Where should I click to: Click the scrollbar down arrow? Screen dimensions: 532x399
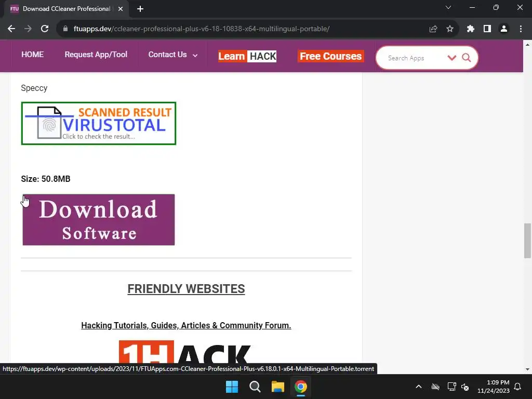pyautogui.click(x=527, y=369)
